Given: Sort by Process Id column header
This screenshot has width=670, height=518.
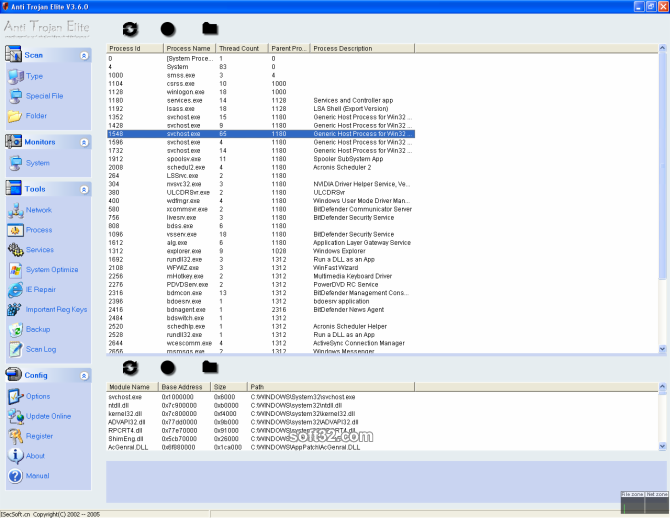Looking at the screenshot, I should (135, 48).
